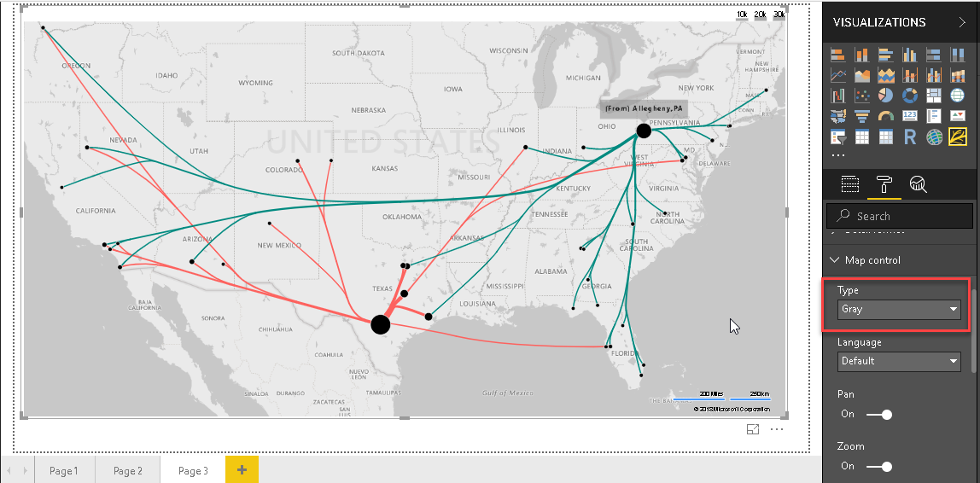The image size is (980, 483).
Task: Add a new page with the plus button
Action: point(242,469)
